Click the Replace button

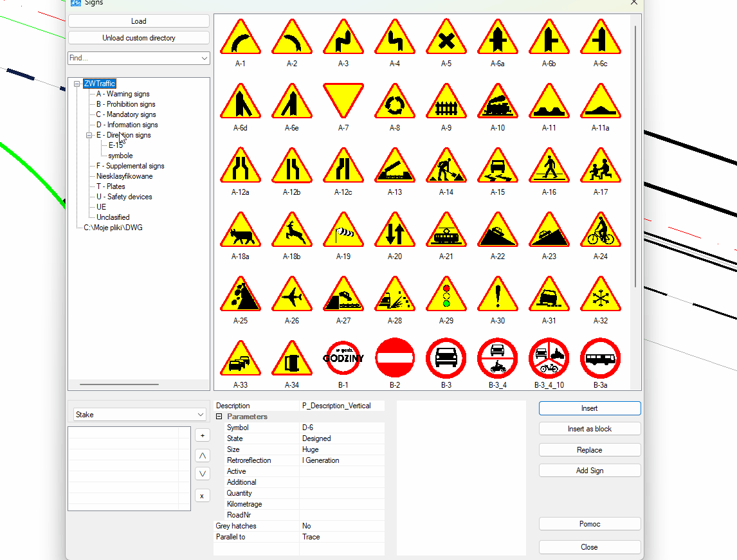[x=590, y=450]
